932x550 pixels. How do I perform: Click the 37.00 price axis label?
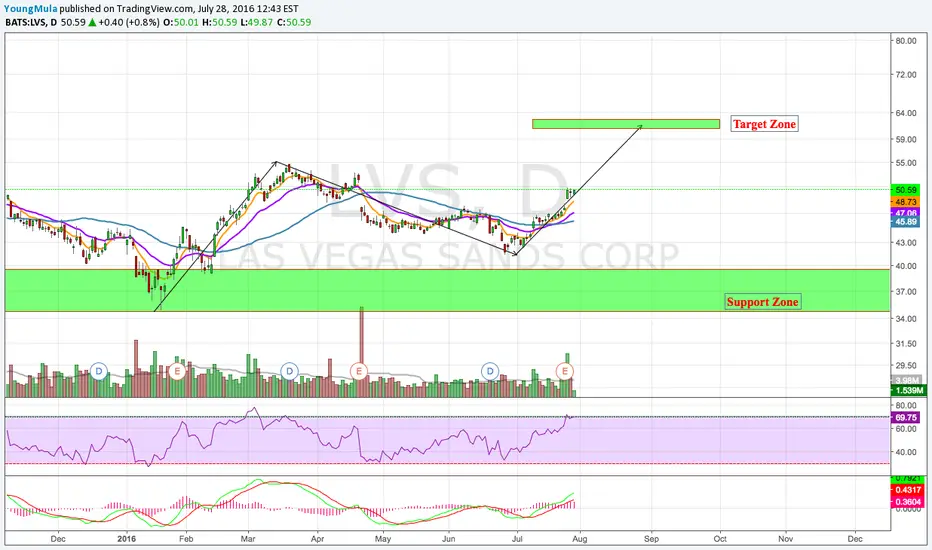906,291
